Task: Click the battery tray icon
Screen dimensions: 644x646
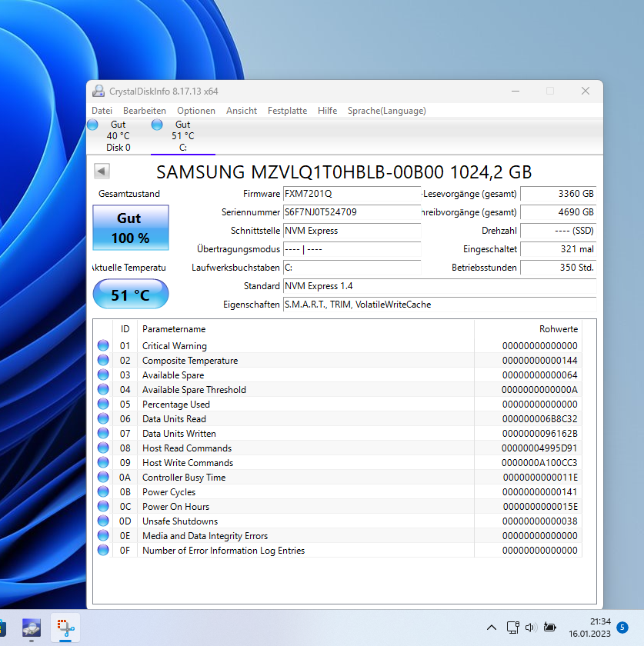Action: point(549,628)
